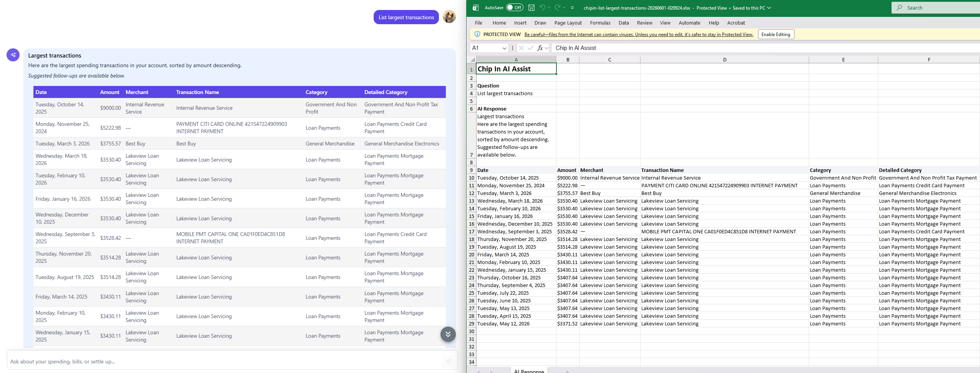Expand the fx function dropdown chevron
The width and height of the screenshot is (980, 373).
546,48
